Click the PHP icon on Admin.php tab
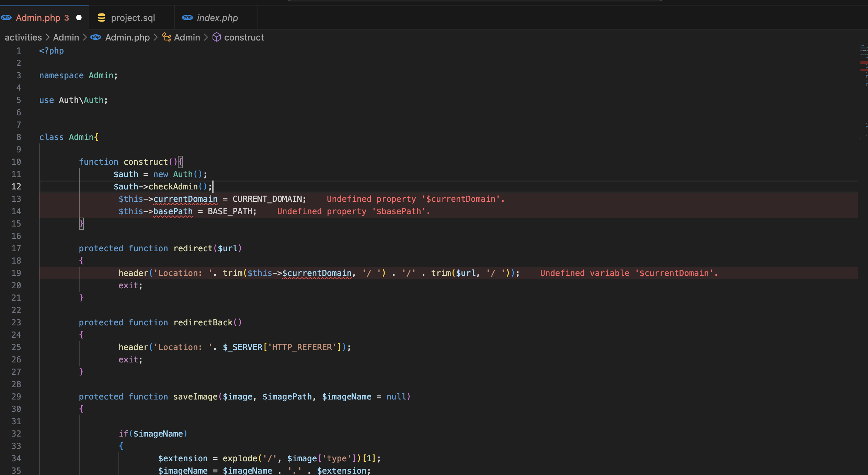This screenshot has height=475, width=868. (x=6, y=18)
